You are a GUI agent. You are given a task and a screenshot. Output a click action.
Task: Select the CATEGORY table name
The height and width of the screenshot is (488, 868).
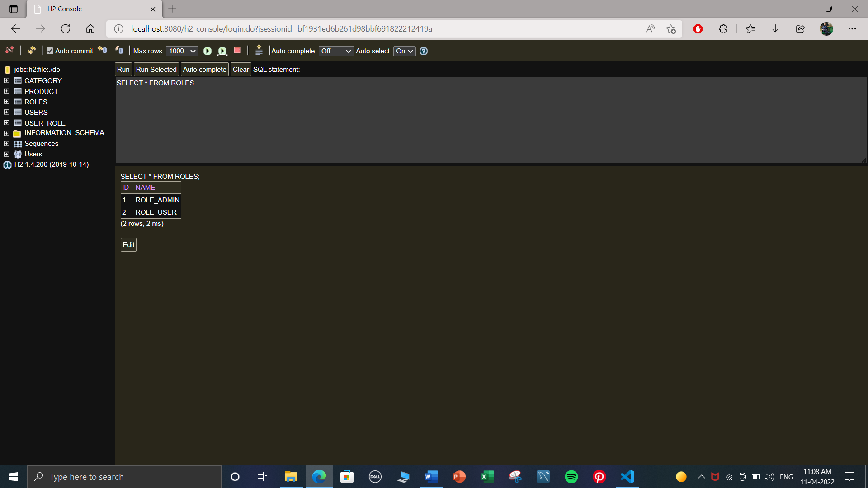coord(43,80)
